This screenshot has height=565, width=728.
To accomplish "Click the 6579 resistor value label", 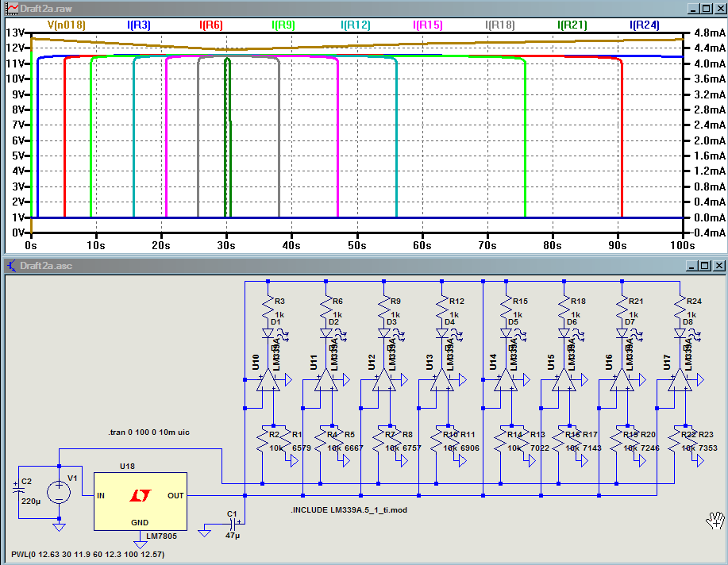I will click(302, 448).
